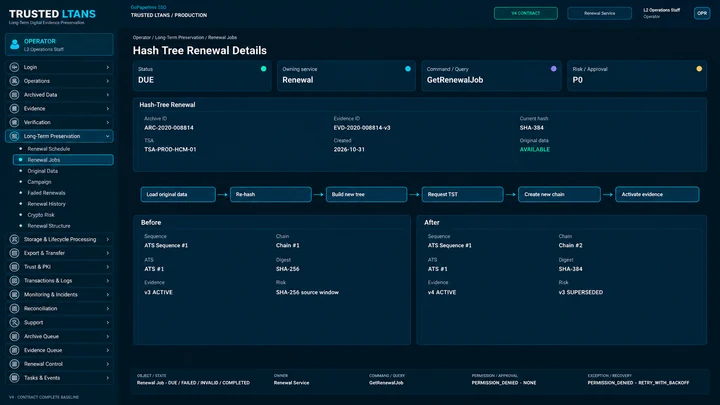Click the Build new tree step

[366, 194]
